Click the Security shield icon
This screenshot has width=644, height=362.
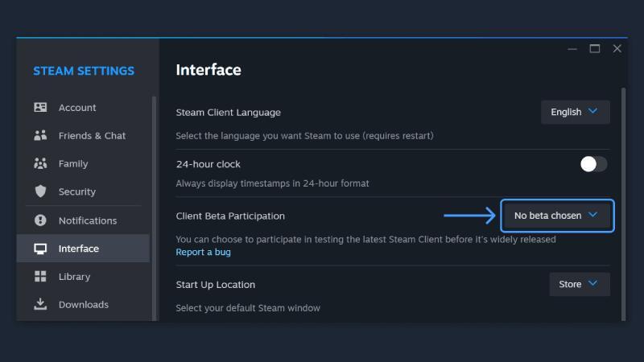click(x=40, y=191)
